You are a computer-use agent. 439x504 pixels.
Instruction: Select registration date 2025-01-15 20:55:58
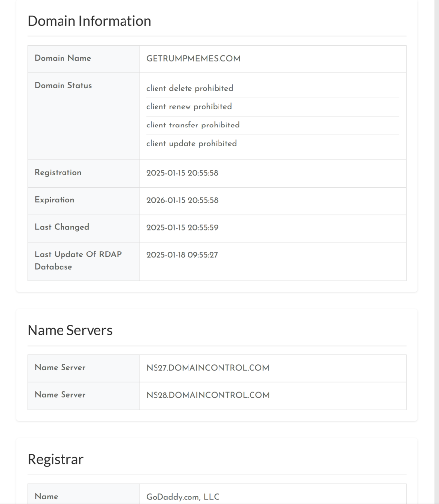pyautogui.click(x=182, y=173)
